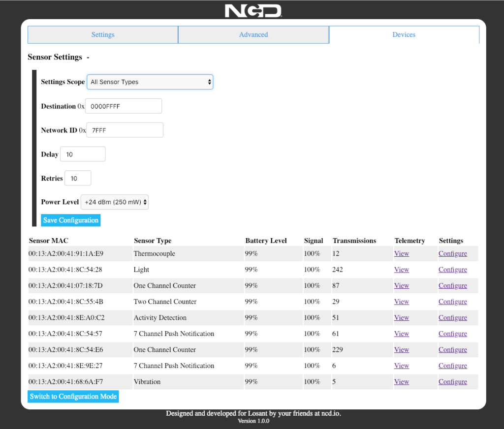504x429 pixels.
Task: Configure the first 7 Channel Push Notification sensor
Action: point(452,334)
